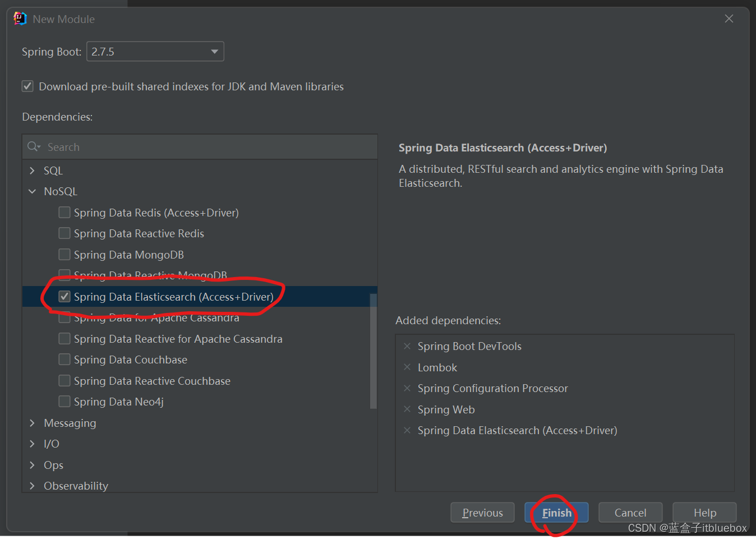Select the SQL category label

(x=53, y=171)
